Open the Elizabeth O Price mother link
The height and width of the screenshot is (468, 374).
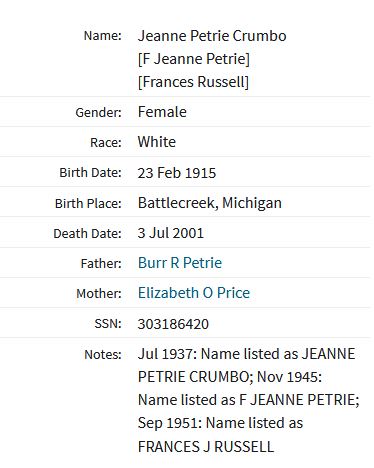click(194, 293)
